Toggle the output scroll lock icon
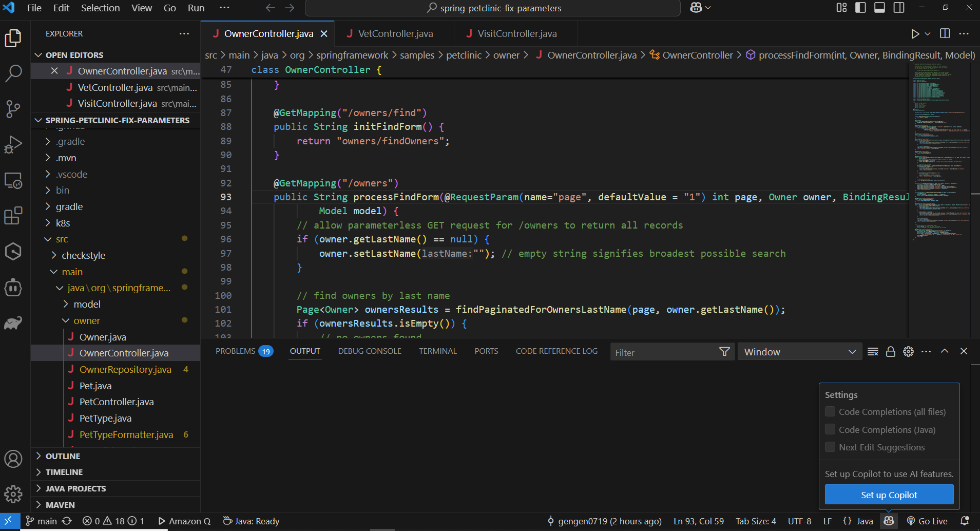Image resolution: width=980 pixels, height=531 pixels. (891, 352)
